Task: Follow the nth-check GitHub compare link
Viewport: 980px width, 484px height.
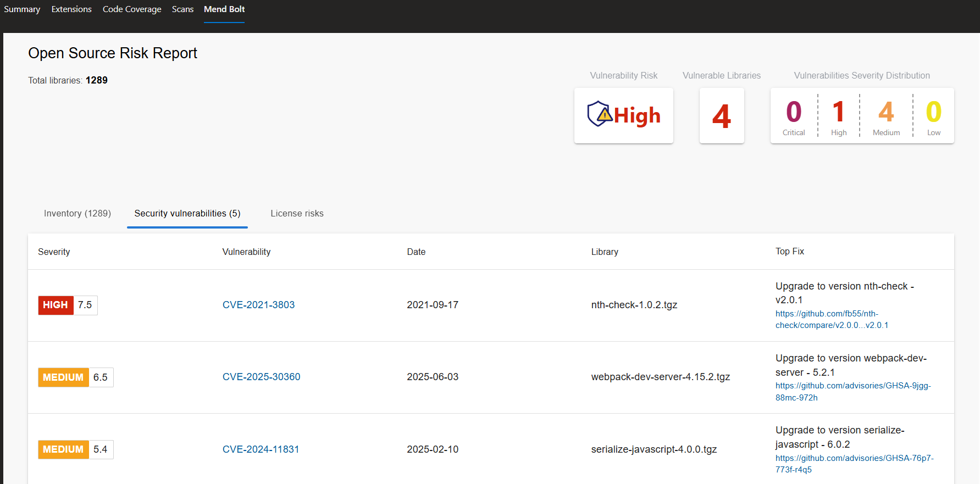Action: coord(831,320)
